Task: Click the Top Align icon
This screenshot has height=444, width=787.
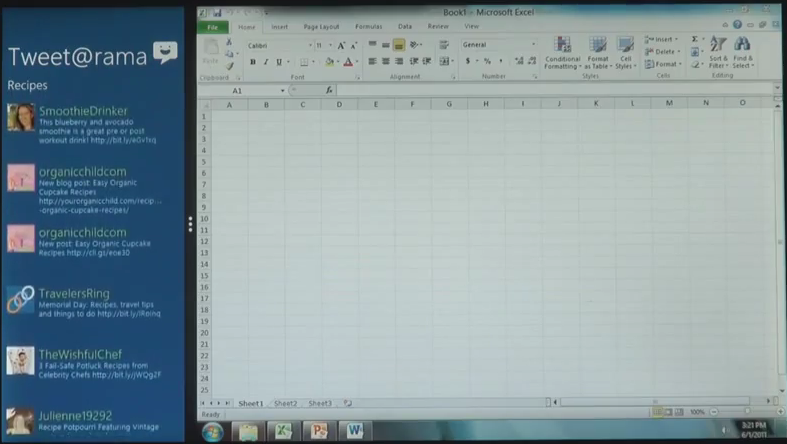Action: coord(372,45)
